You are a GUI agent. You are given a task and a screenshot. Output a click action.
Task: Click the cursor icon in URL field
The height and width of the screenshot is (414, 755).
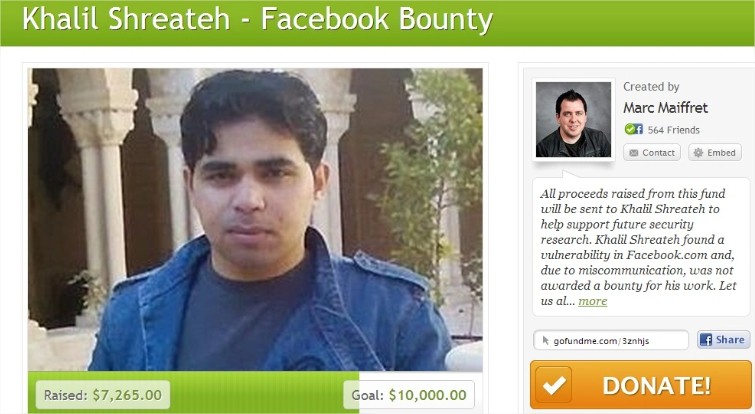tap(546, 340)
